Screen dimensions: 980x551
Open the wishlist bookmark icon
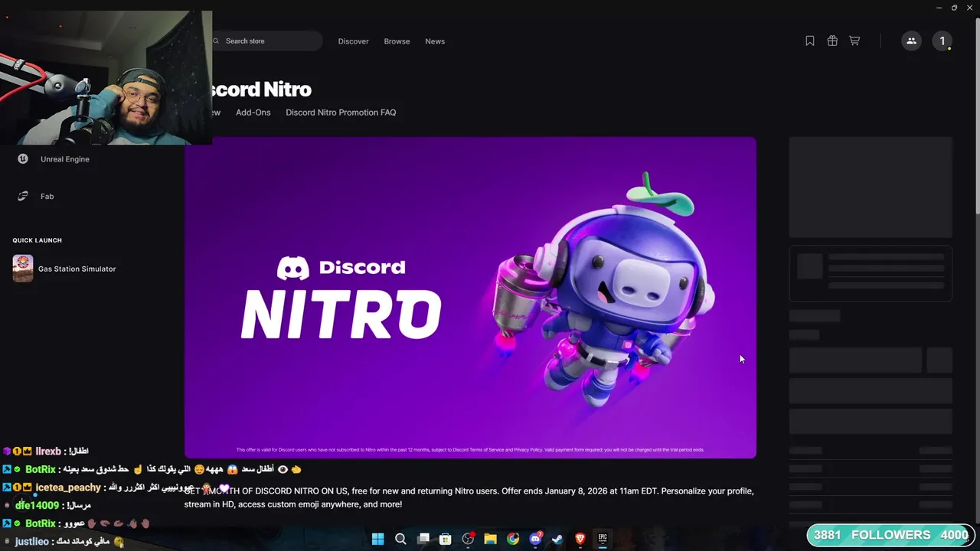[x=810, y=41]
